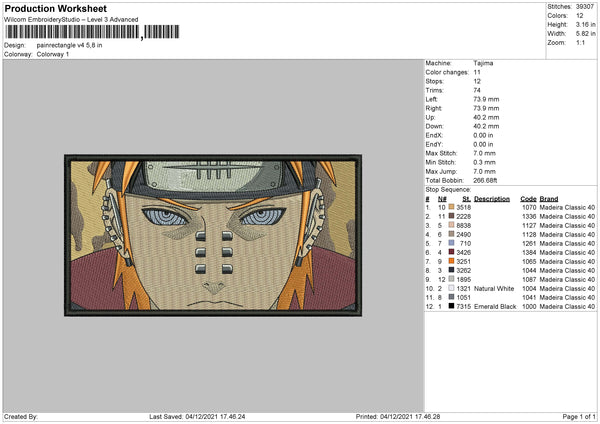
Task: Click the Brand column header
Action: tap(549, 199)
